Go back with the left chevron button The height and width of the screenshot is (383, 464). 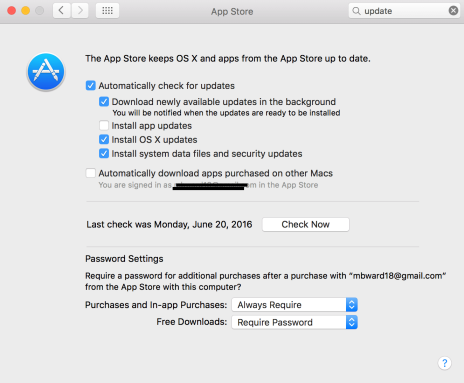pyautogui.click(x=62, y=11)
